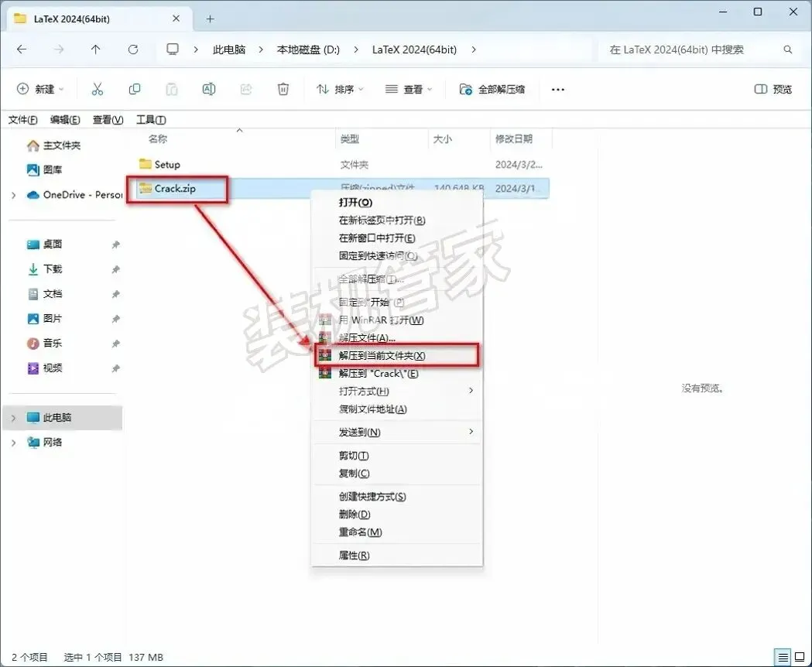Click the computer icon in address bar
Screen dimensions: 812x667
[x=173, y=50]
